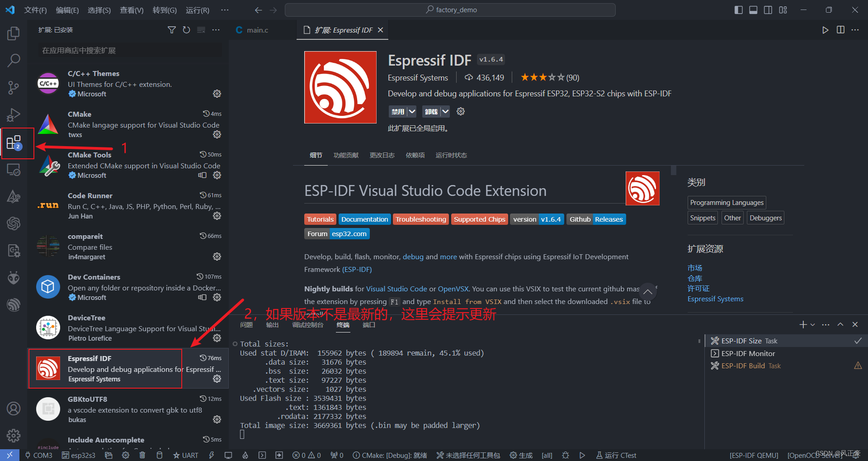Open the Manage gear in activity bar

coord(14,436)
